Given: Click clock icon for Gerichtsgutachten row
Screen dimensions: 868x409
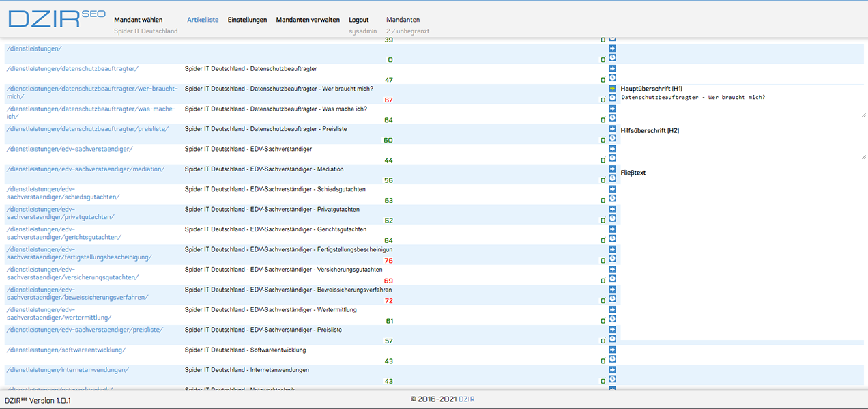Looking at the screenshot, I should [x=612, y=239].
